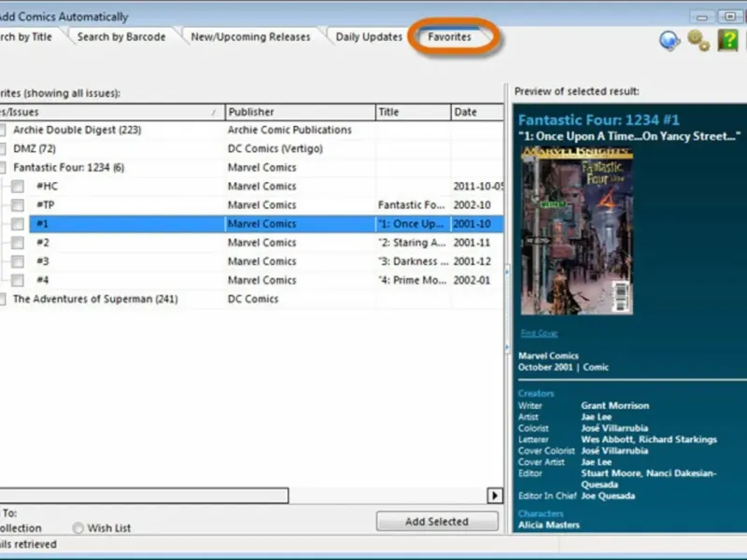Select the highlighted issue #1 row
747x560 pixels.
pyautogui.click(x=266, y=224)
